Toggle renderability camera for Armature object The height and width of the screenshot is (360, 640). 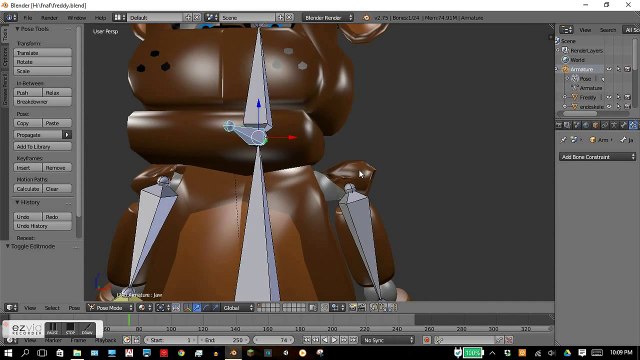[x=628, y=69]
